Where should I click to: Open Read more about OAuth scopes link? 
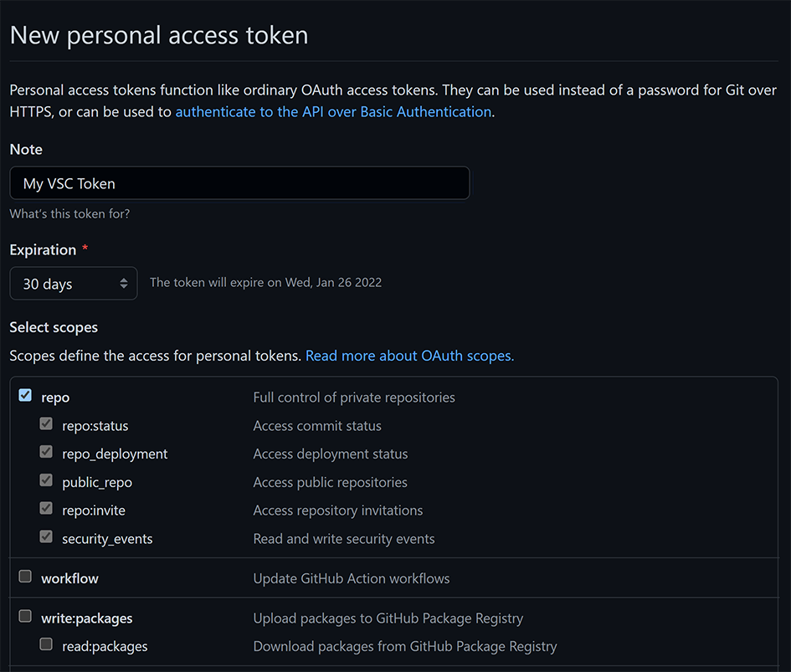[409, 357]
